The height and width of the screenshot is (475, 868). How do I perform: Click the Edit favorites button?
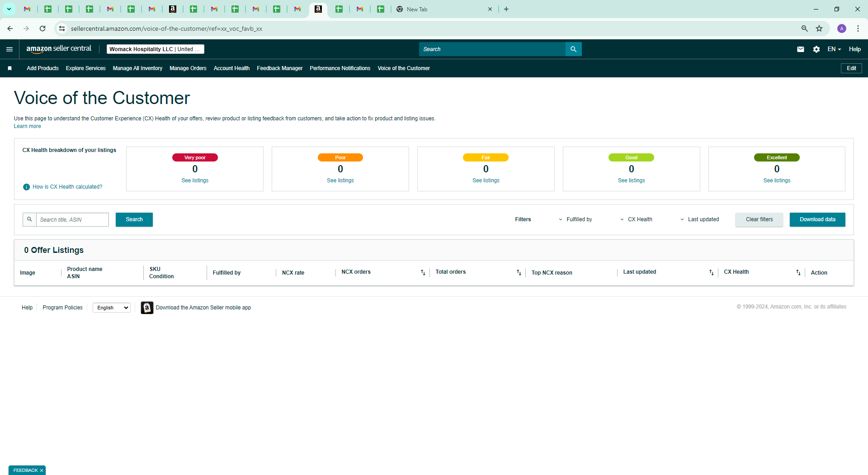[x=851, y=68]
